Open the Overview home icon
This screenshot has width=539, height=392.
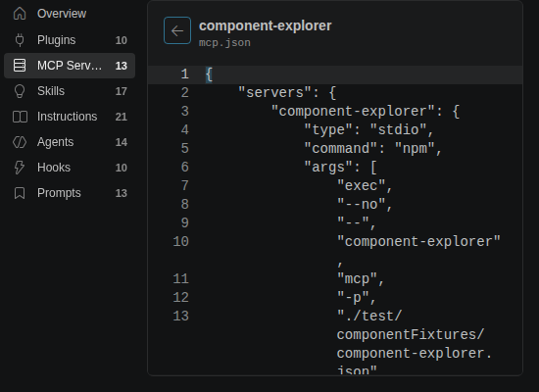coord(20,14)
